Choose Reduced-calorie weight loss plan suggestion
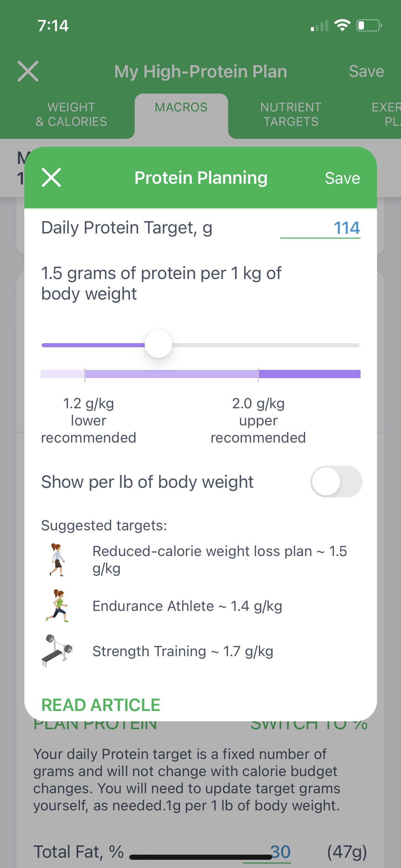Viewport: 401px width, 868px height. click(219, 559)
